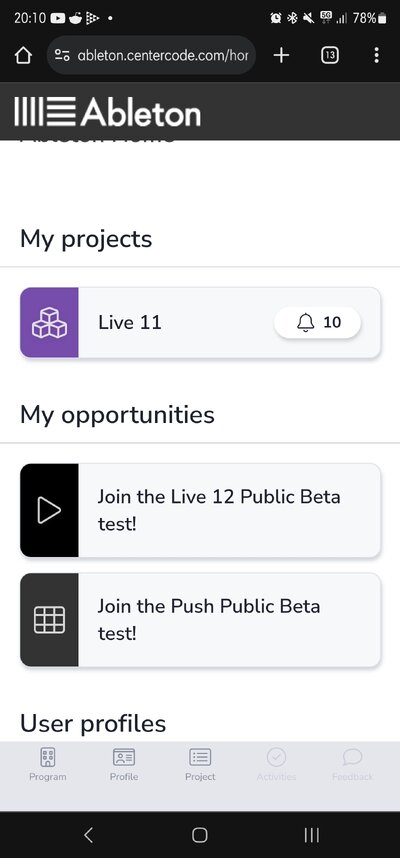Join the Push Public Beta test
The width and height of the screenshot is (400, 858).
pos(200,620)
